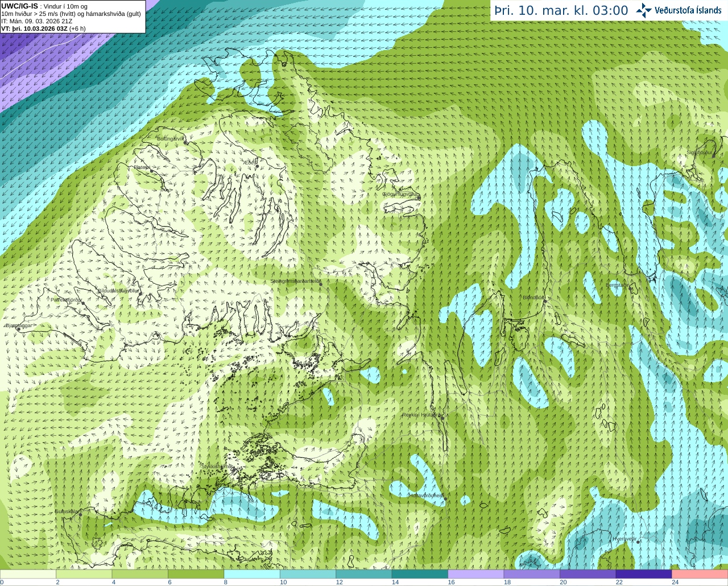Click the Veðurstofa Íslands name text
Viewport: 728px width, 586px height.
click(x=688, y=10)
